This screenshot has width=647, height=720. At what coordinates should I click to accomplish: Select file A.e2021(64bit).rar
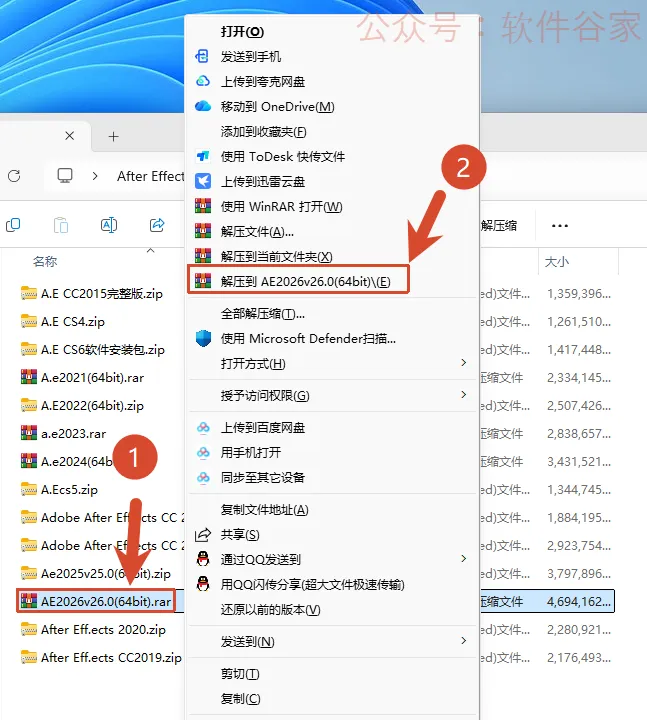click(x=92, y=377)
